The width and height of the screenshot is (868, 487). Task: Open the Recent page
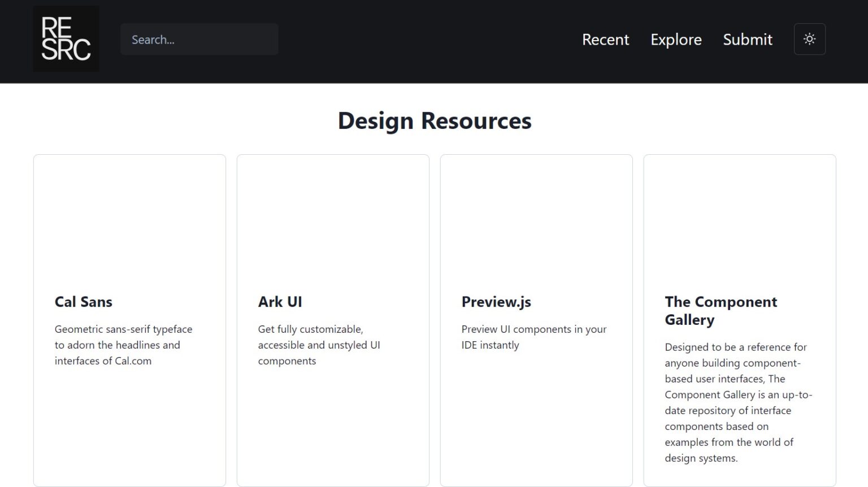point(605,40)
